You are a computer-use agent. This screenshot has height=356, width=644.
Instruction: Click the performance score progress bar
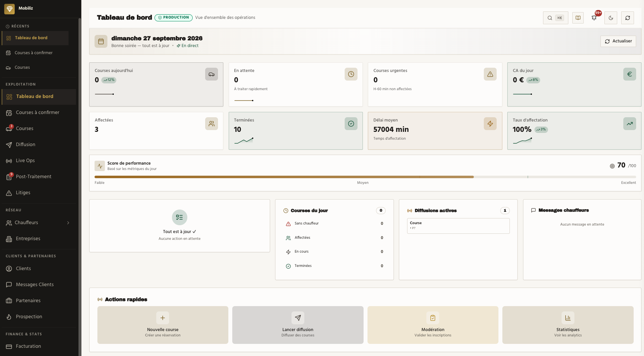pyautogui.click(x=365, y=177)
